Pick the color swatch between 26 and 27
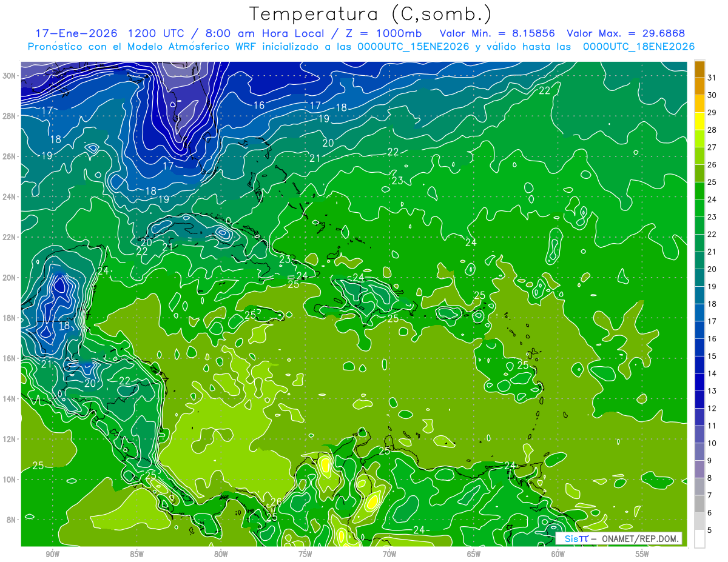Image resolution: width=728 pixels, height=562 pixels. pyautogui.click(x=699, y=156)
